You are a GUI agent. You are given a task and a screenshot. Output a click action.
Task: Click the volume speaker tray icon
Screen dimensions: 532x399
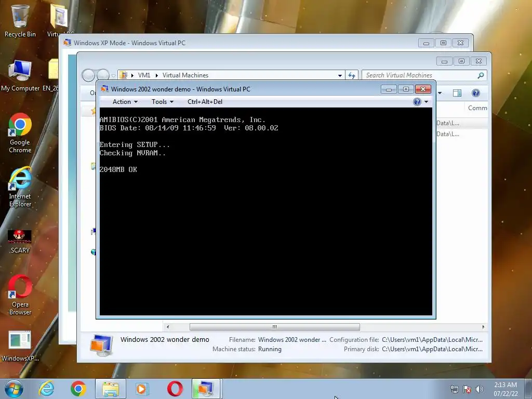[479, 389]
